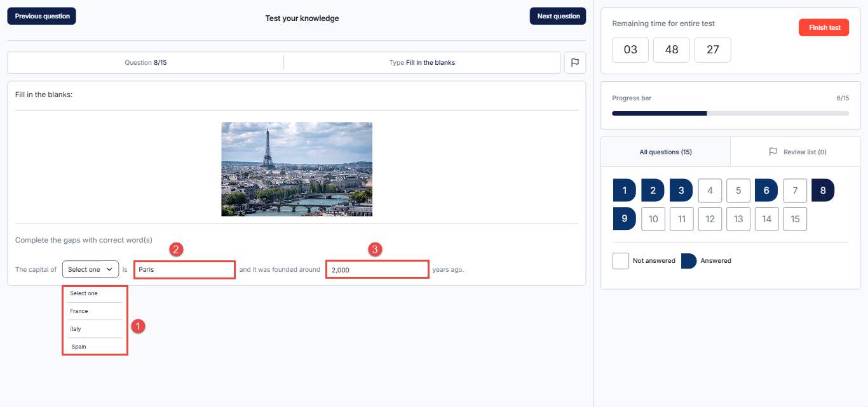The image size is (868, 407).
Task: Jump to question 1 tile
Action: tap(624, 190)
